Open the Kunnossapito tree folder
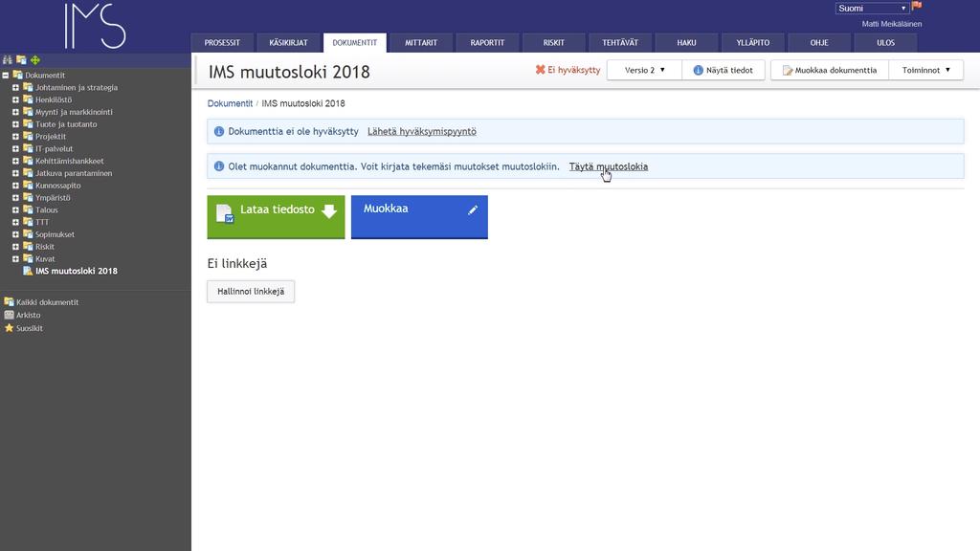The width and height of the screenshot is (980, 551). tap(58, 185)
